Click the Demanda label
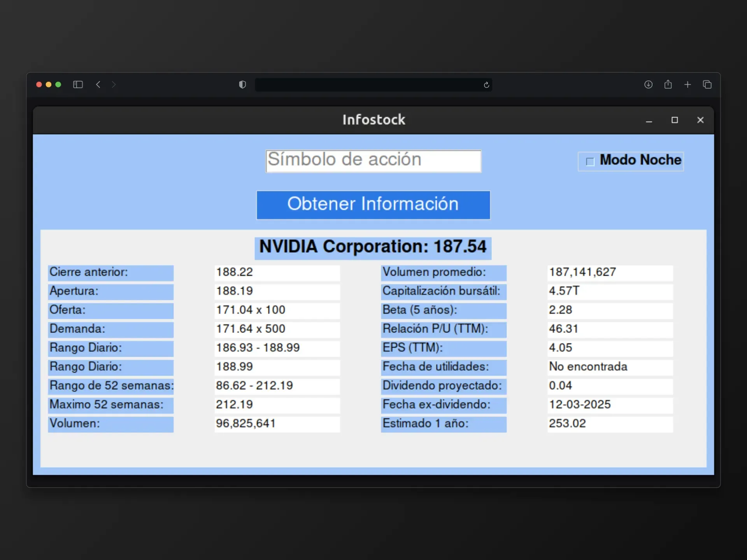747x560 pixels. (x=110, y=330)
